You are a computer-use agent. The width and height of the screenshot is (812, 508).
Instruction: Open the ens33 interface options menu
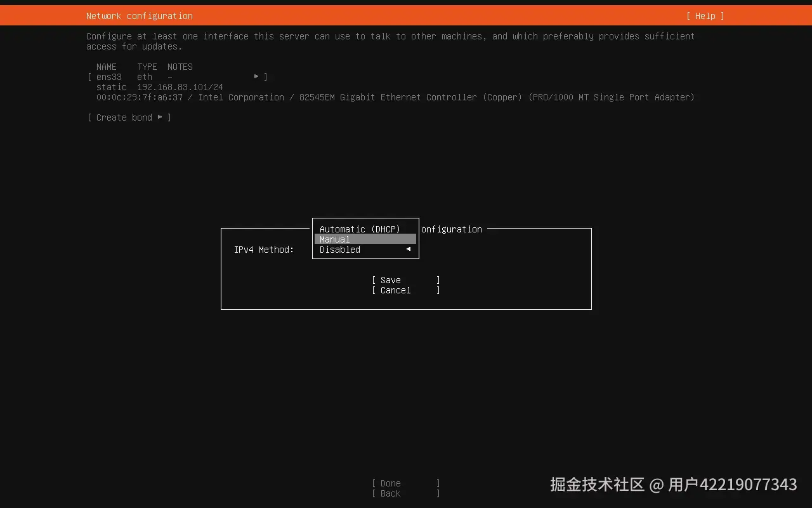point(257,76)
